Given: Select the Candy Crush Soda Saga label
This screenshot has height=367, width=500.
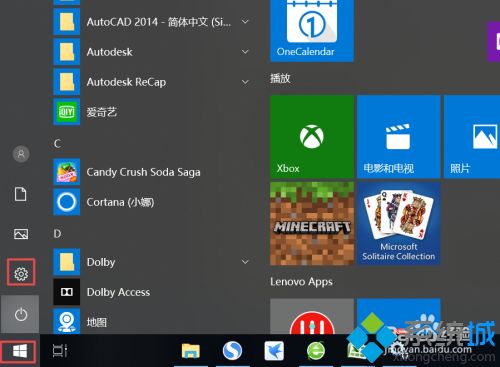Looking at the screenshot, I should pos(143,172).
